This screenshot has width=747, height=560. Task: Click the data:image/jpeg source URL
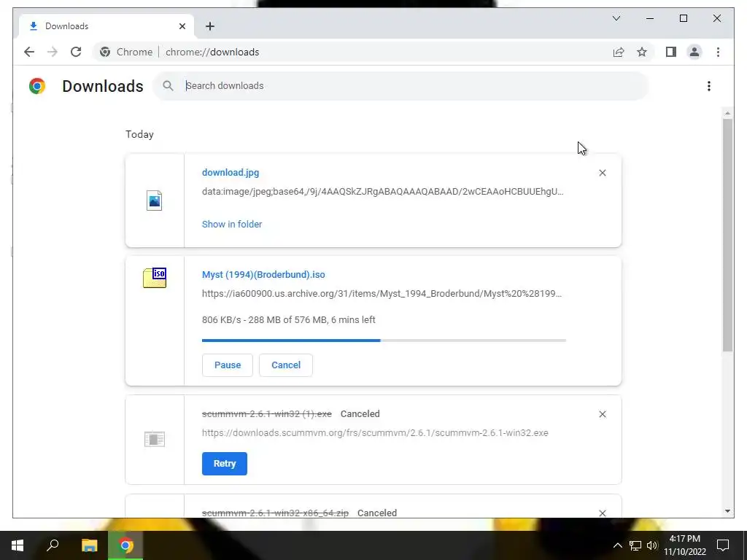(382, 192)
